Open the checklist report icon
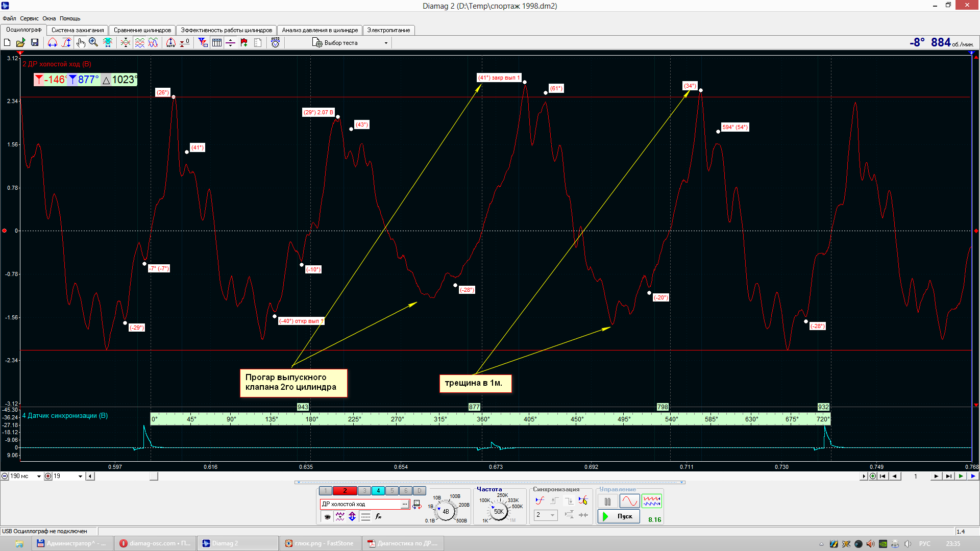The height and width of the screenshot is (551, 980). click(258, 43)
